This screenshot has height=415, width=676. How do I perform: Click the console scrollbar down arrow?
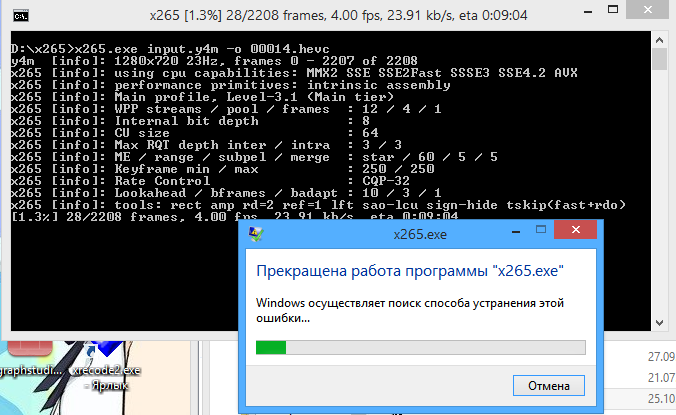point(659,322)
